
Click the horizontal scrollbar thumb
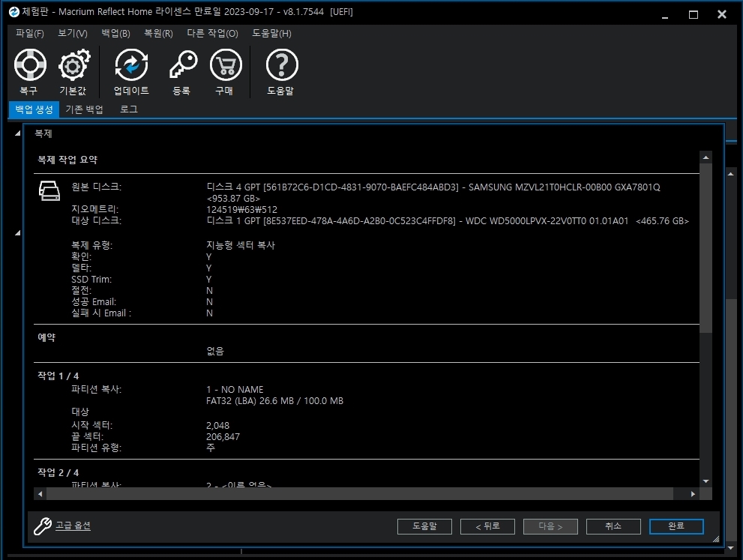point(360,494)
